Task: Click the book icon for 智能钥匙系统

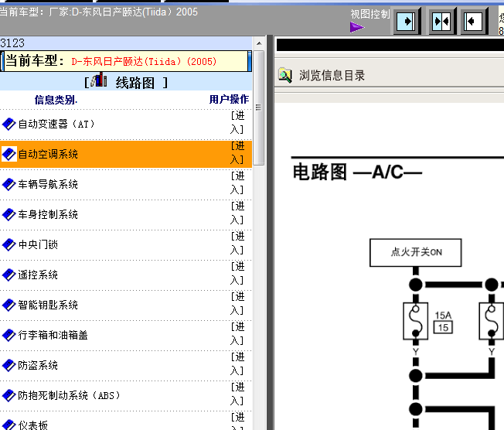Action: [9, 305]
